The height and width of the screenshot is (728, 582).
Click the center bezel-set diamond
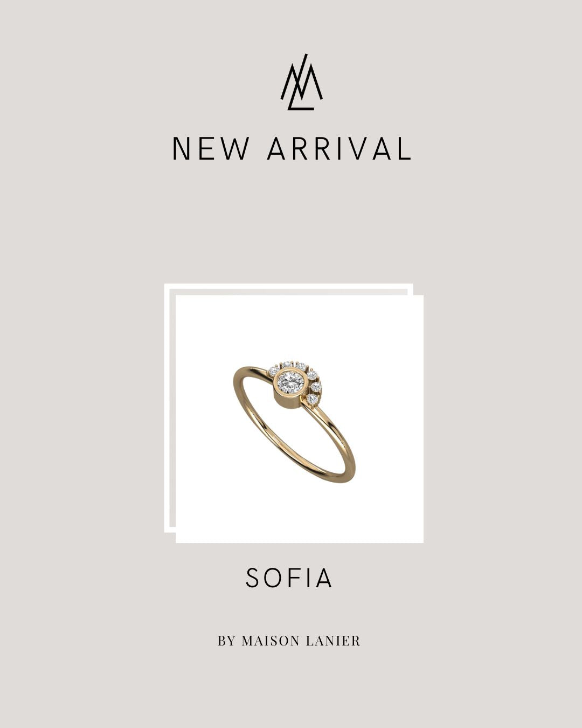pos(290,383)
